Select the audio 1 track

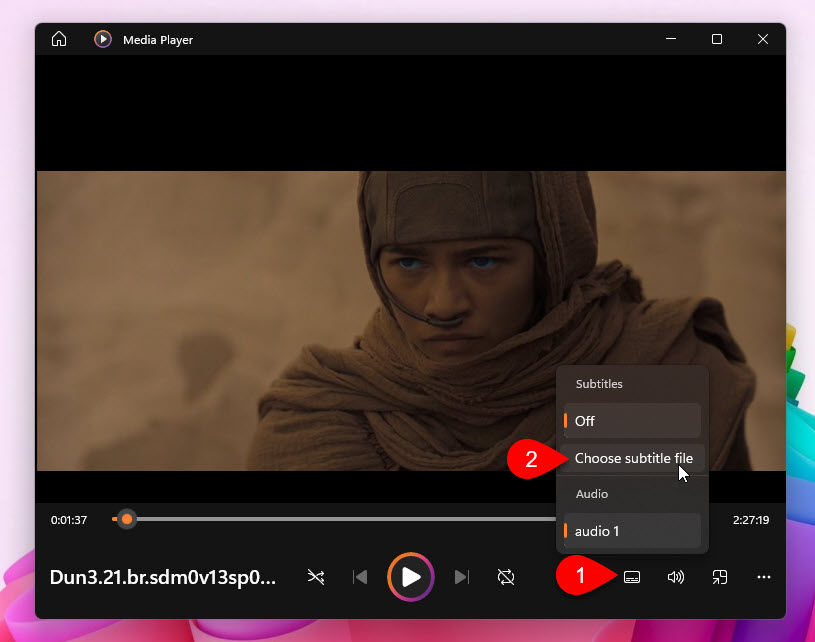pos(632,531)
